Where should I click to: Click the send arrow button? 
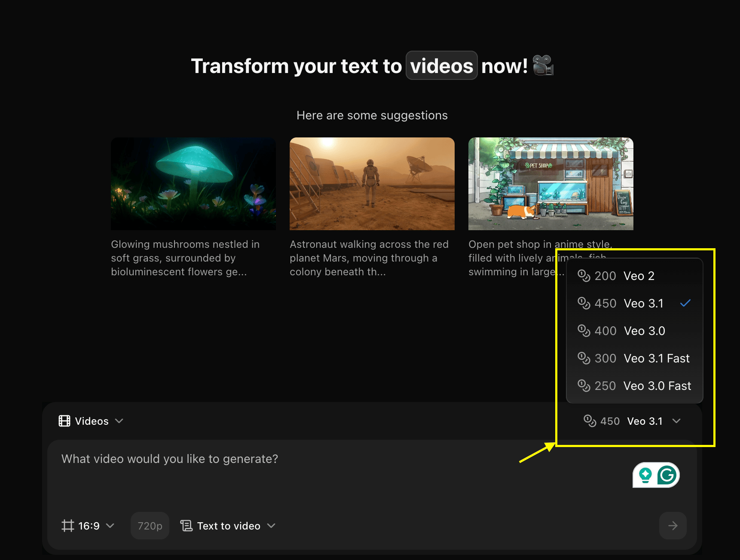[673, 526]
